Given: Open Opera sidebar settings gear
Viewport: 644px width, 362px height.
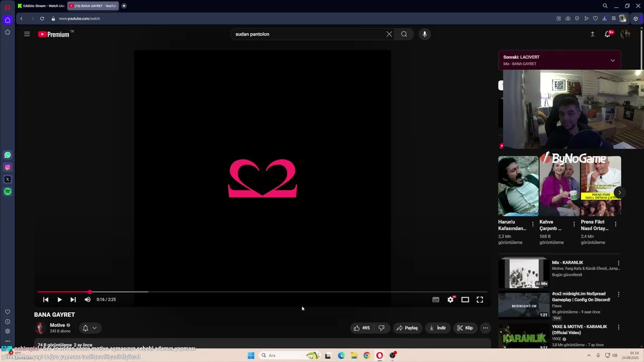Looking at the screenshot, I should click(8, 331).
